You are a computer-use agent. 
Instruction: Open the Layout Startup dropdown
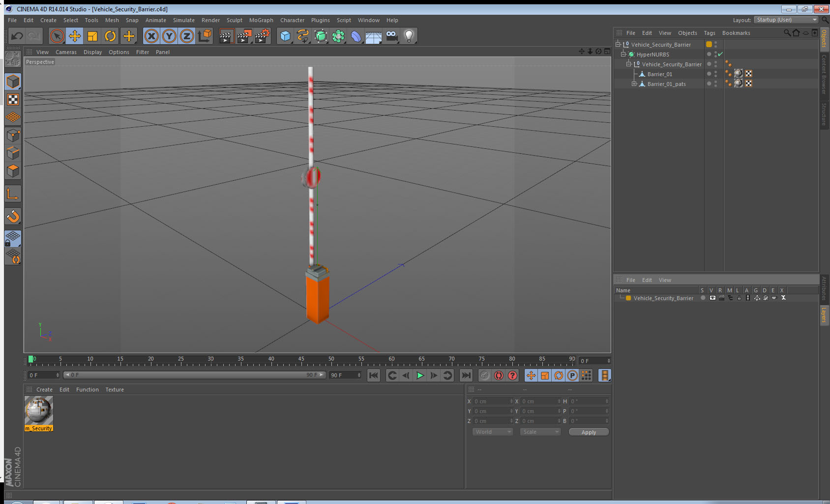(786, 20)
